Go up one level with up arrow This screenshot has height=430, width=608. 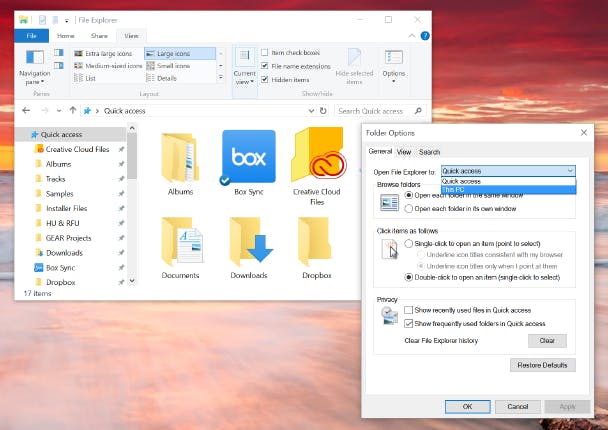[73, 111]
